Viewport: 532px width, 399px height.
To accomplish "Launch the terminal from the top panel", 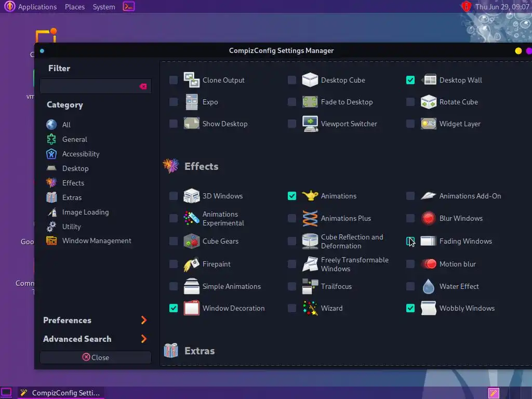I will click(x=129, y=6).
